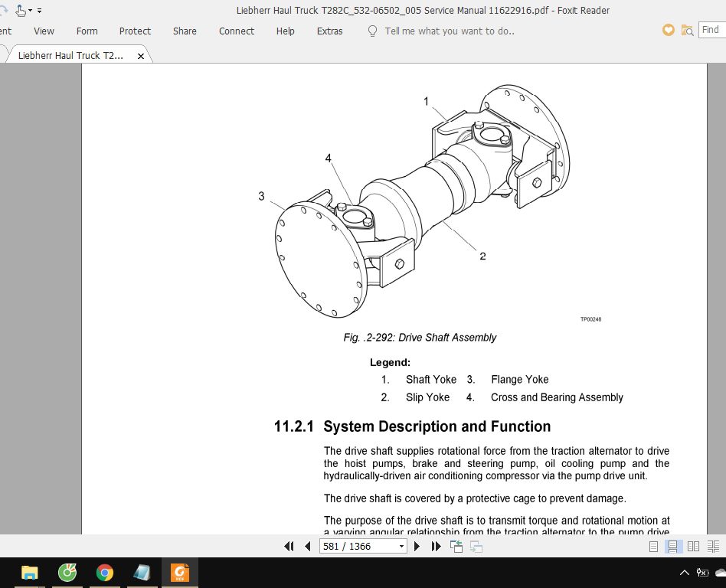Open the page number dropdown in status bar
Screen dimensions: 726x588
click(402, 546)
